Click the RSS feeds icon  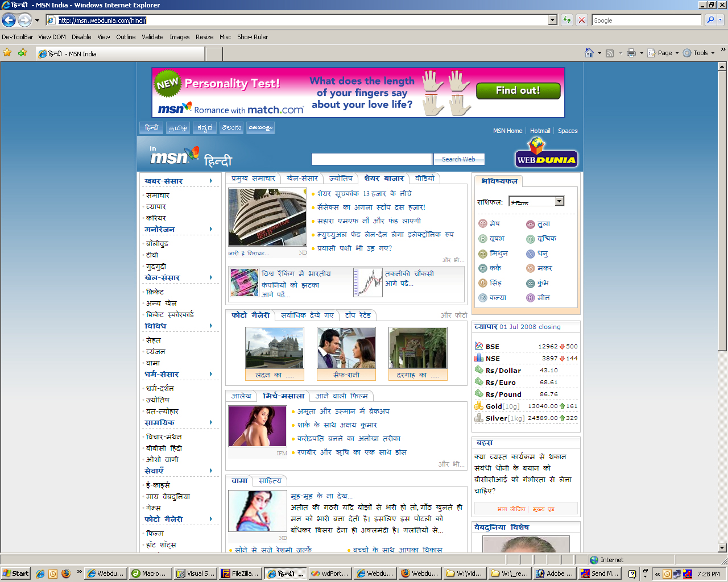pyautogui.click(x=610, y=53)
